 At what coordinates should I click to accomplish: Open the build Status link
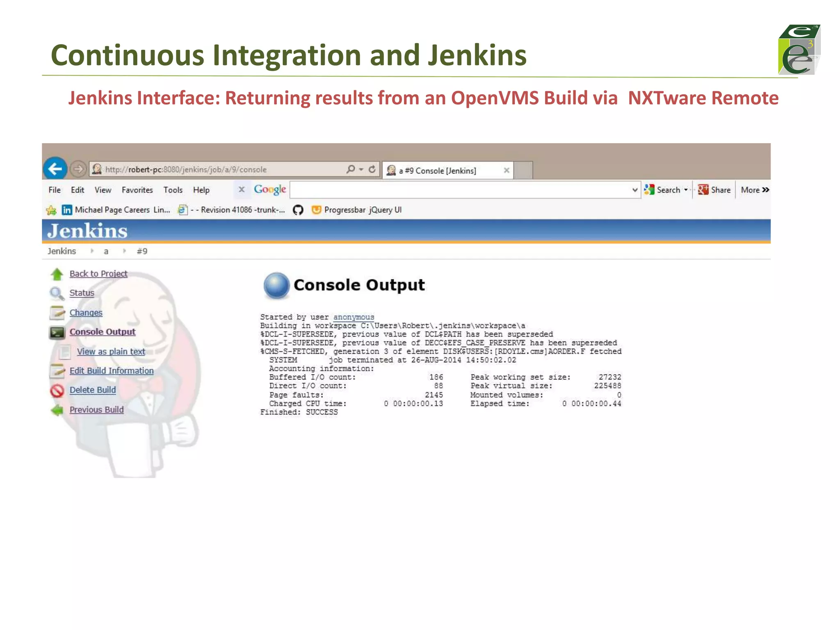[x=82, y=293]
